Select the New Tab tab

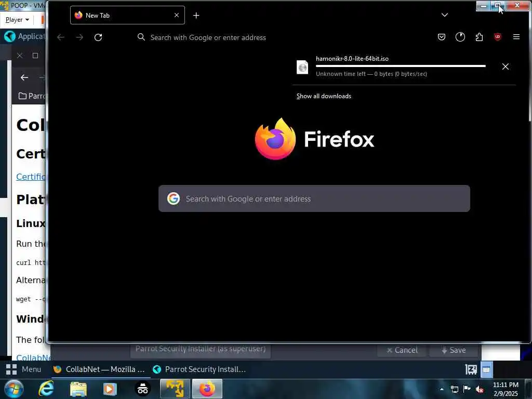(128, 15)
